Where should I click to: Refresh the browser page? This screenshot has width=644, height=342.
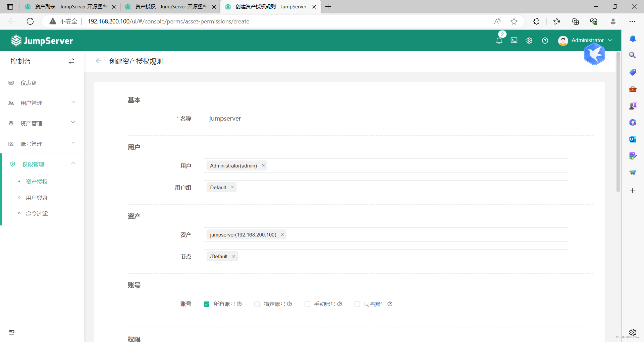click(x=30, y=21)
